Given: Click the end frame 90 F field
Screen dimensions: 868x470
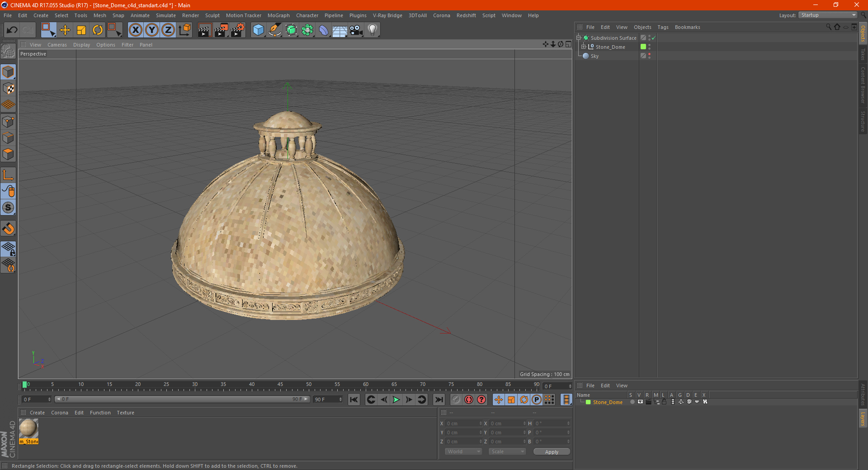Looking at the screenshot, I should tap(328, 399).
